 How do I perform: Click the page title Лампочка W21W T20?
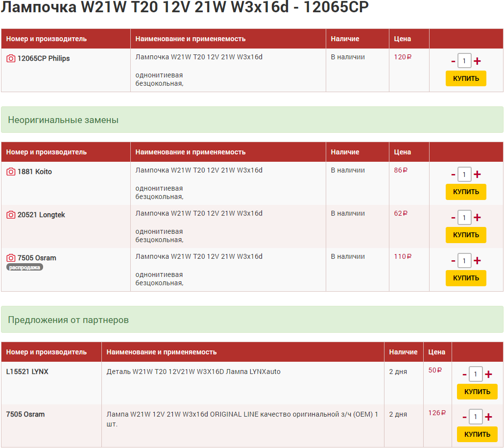tap(185, 7)
